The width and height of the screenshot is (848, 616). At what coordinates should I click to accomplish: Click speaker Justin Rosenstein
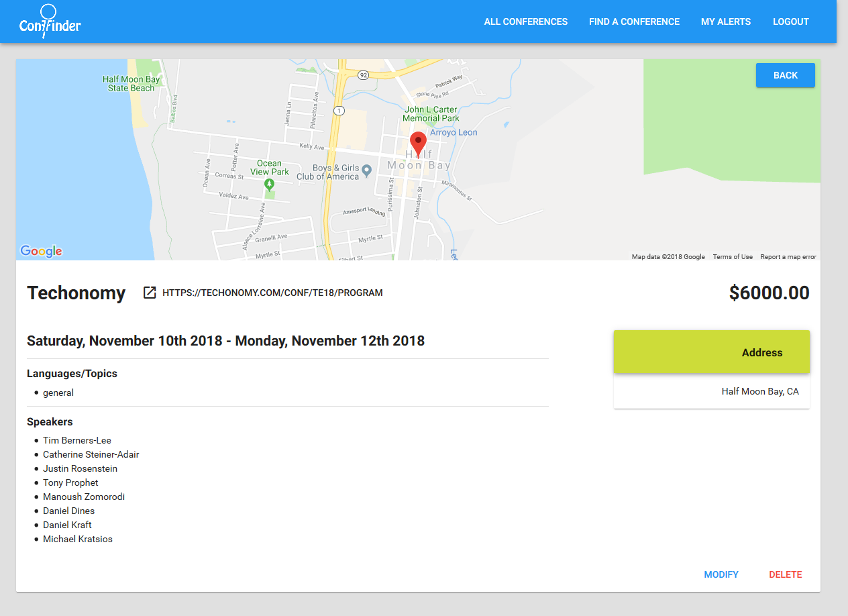pos(80,468)
